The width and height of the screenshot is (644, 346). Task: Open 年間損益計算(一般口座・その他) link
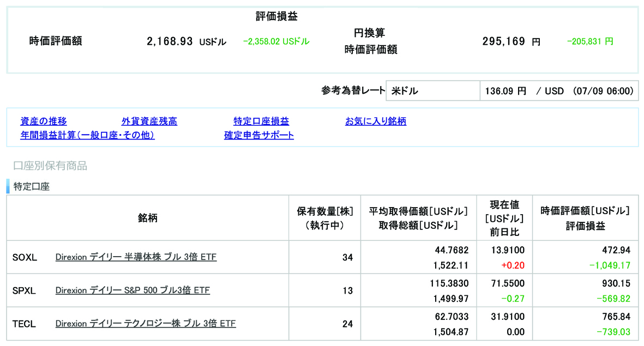tap(87, 135)
